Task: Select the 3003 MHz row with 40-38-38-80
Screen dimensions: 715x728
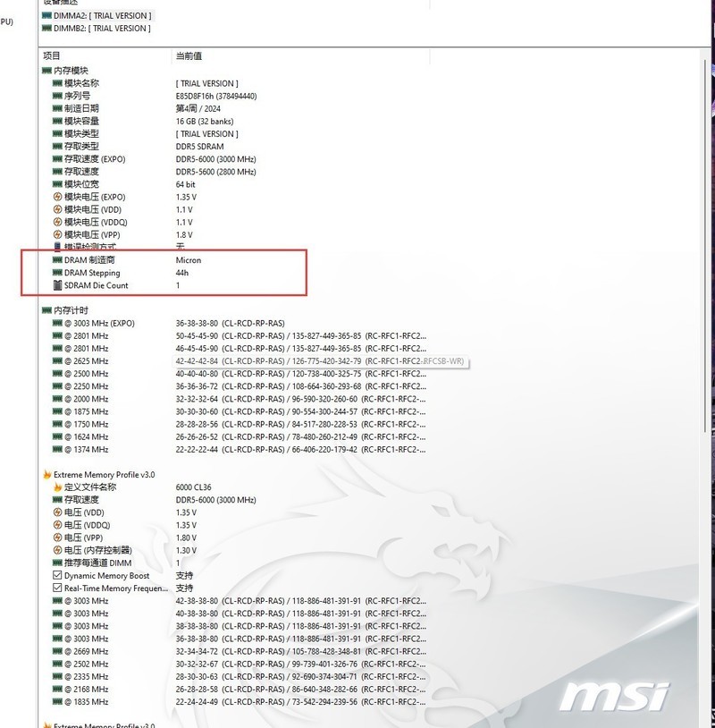Action: 239,614
